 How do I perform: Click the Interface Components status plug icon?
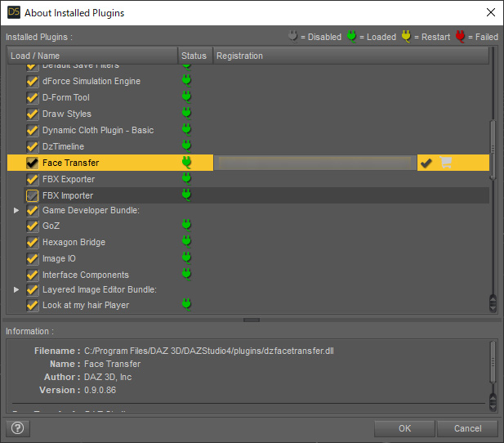click(186, 275)
